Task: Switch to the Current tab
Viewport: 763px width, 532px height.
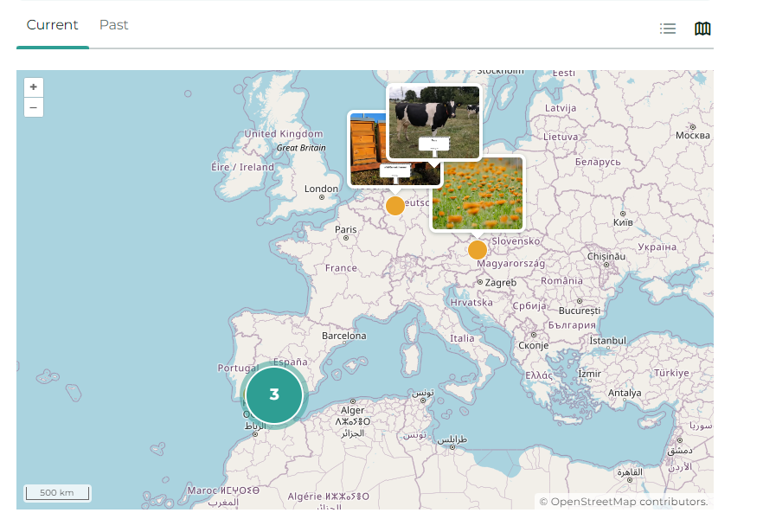Action: point(52,25)
